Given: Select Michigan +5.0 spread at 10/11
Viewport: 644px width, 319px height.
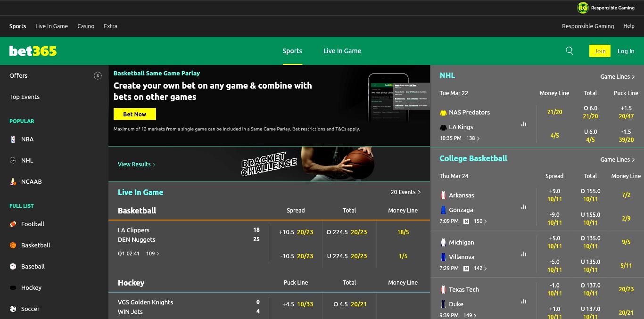Looking at the screenshot, I should click(555, 242).
